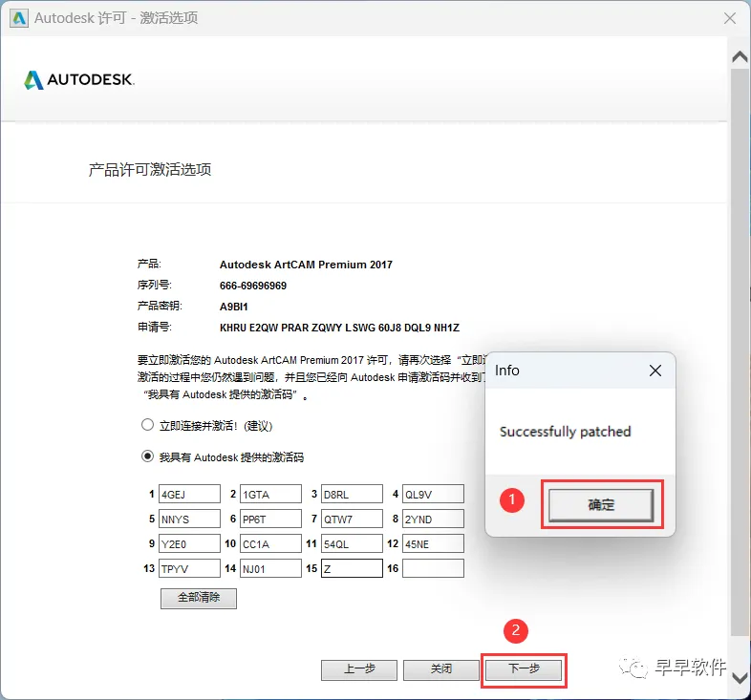
Task: Click product name Autodesk ArtCAM Premium 2017
Action: (x=306, y=265)
